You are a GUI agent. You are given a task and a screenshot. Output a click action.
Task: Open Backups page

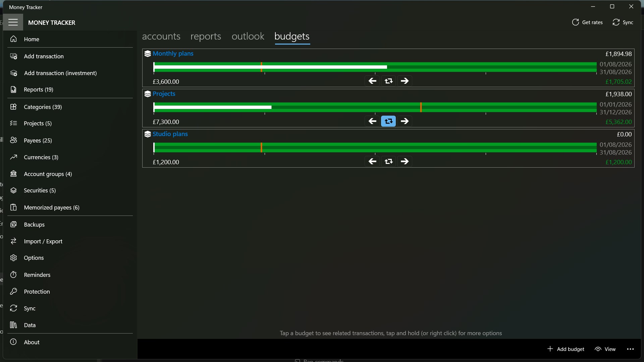[x=70, y=225]
